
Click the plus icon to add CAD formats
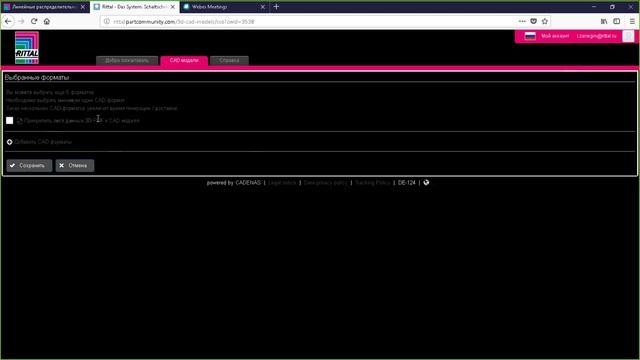(9, 142)
